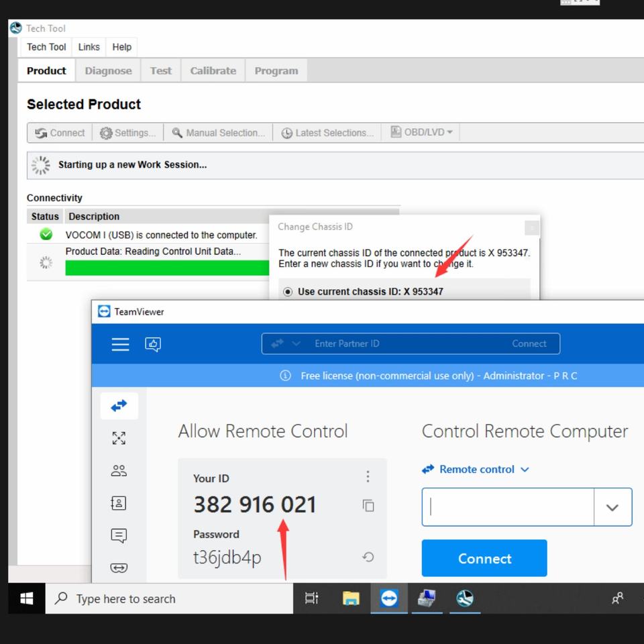Click the blue Connect button in TeamViewer
Image resolution: width=644 pixels, height=644 pixels.
pyautogui.click(x=484, y=558)
